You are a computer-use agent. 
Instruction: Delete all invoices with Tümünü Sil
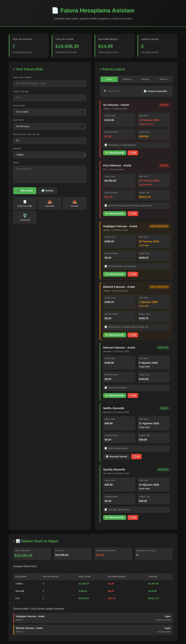click(x=25, y=217)
